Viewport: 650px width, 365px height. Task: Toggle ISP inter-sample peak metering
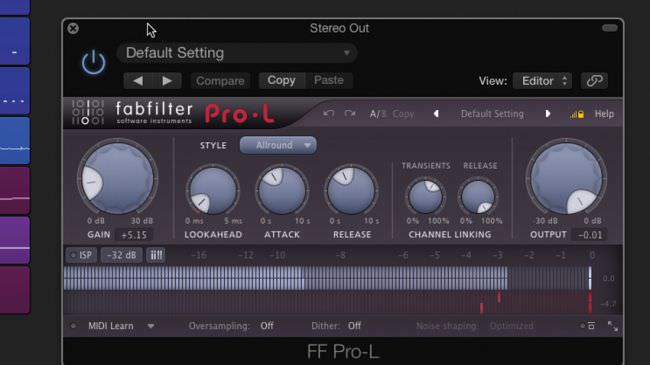81,255
